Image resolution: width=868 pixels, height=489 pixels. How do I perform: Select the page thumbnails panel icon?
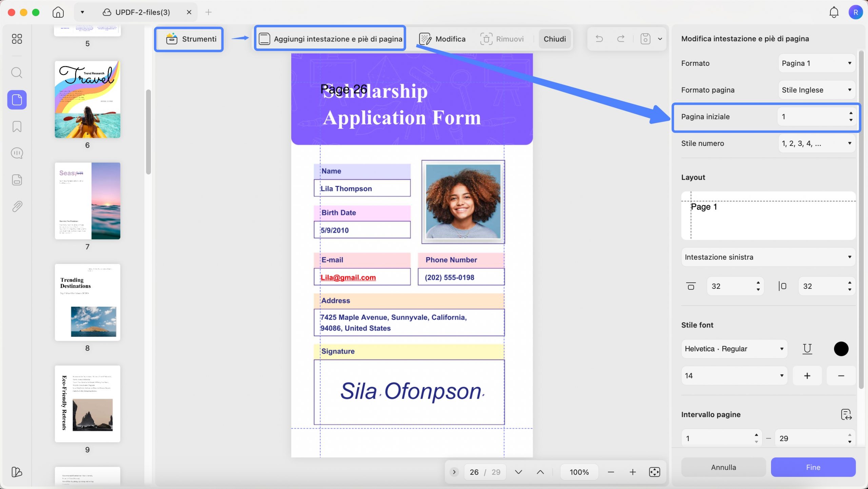(x=17, y=100)
